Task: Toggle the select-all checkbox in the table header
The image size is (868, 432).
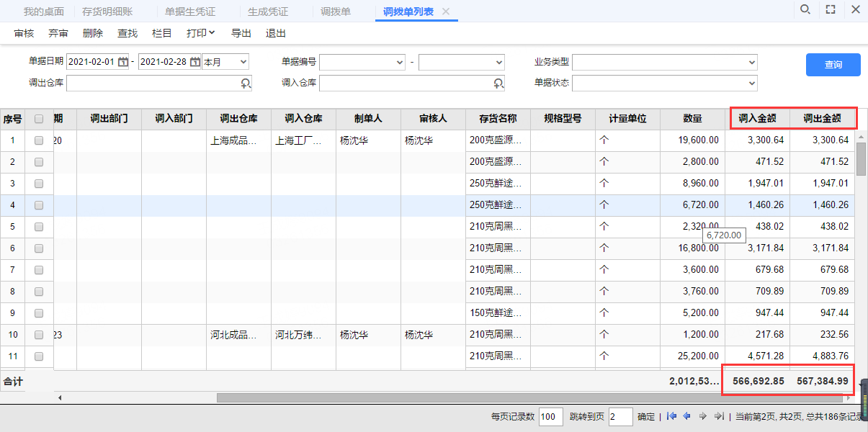Action: click(39, 119)
